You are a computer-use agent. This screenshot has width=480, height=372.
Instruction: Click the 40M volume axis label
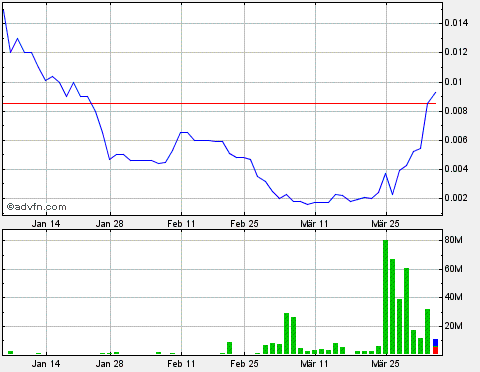(453, 297)
